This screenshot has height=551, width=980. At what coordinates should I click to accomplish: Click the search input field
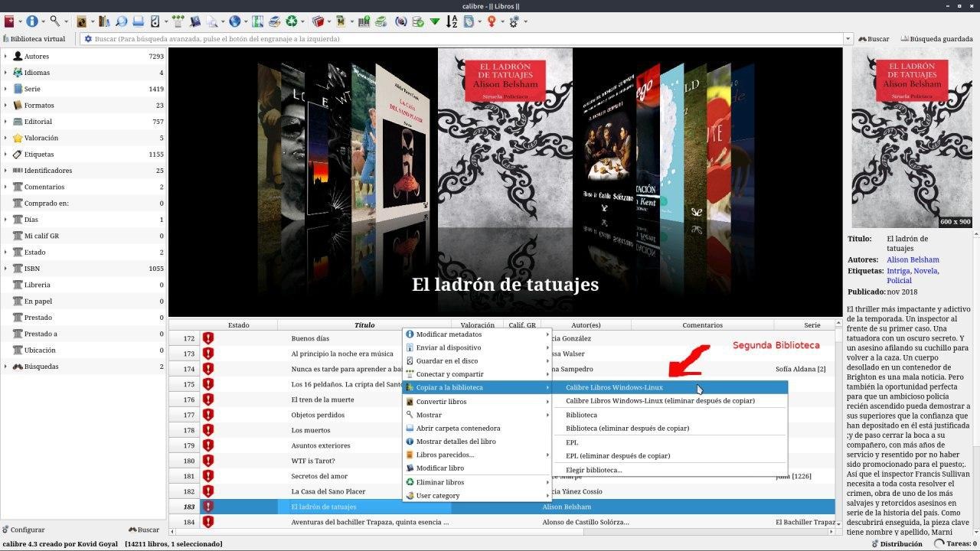[459, 39]
